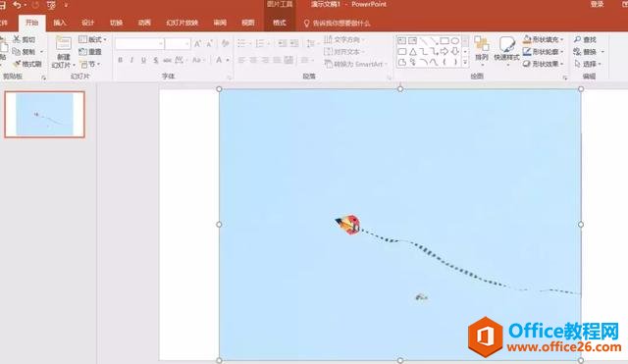Click the Undo arrow icon
The height and width of the screenshot is (364, 628).
[x=17, y=5]
